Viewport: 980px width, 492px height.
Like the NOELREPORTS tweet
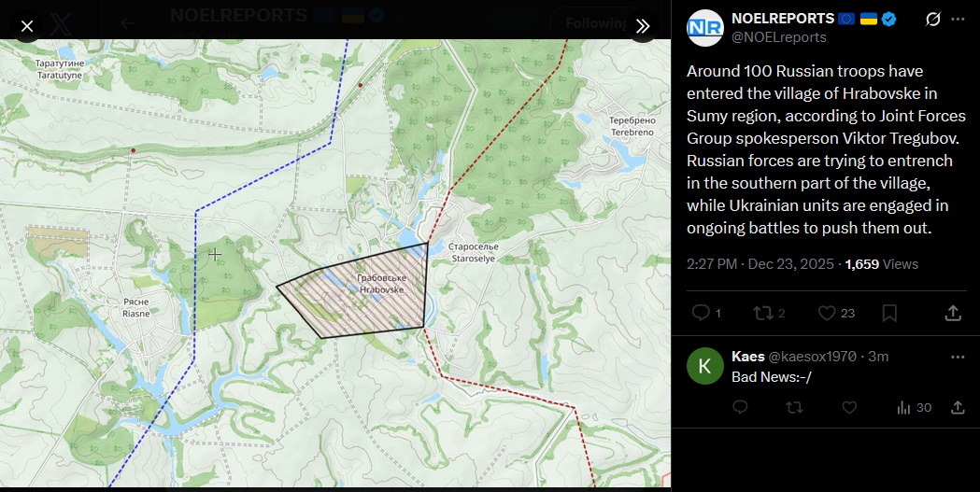point(827,313)
